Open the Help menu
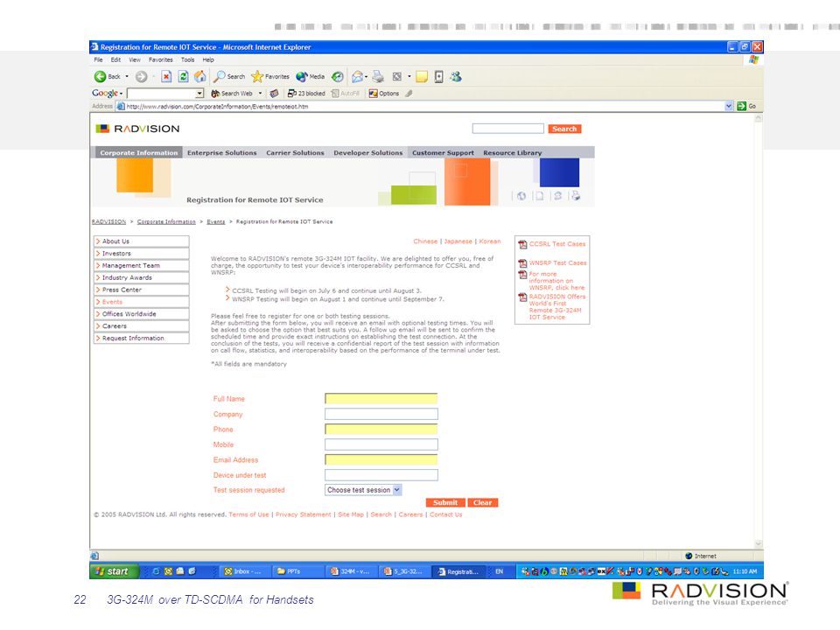 point(208,60)
